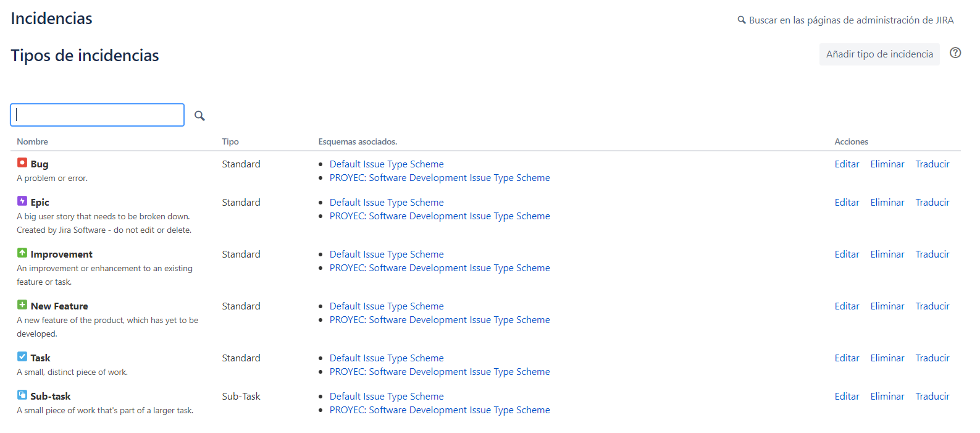This screenshot has width=980, height=433.
Task: Click Editar for the Sub-task row
Action: pyautogui.click(x=847, y=397)
